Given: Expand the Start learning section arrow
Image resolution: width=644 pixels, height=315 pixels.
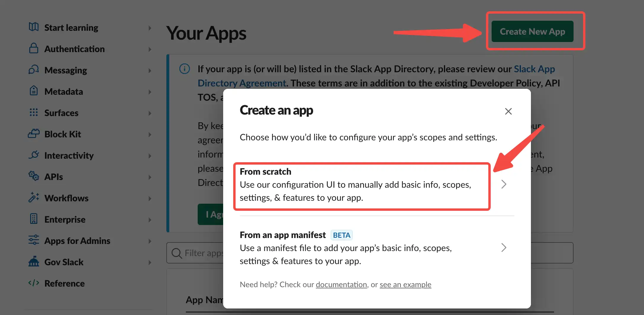Looking at the screenshot, I should pyautogui.click(x=150, y=28).
